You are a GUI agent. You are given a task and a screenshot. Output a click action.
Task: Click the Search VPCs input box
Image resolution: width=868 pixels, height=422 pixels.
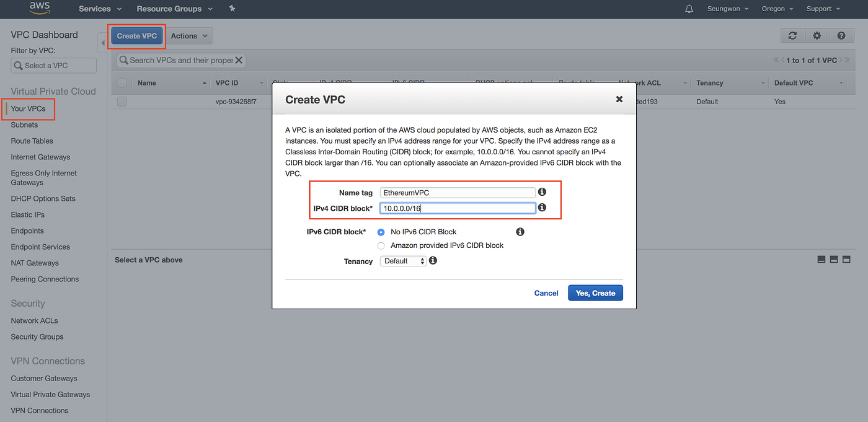pos(180,60)
